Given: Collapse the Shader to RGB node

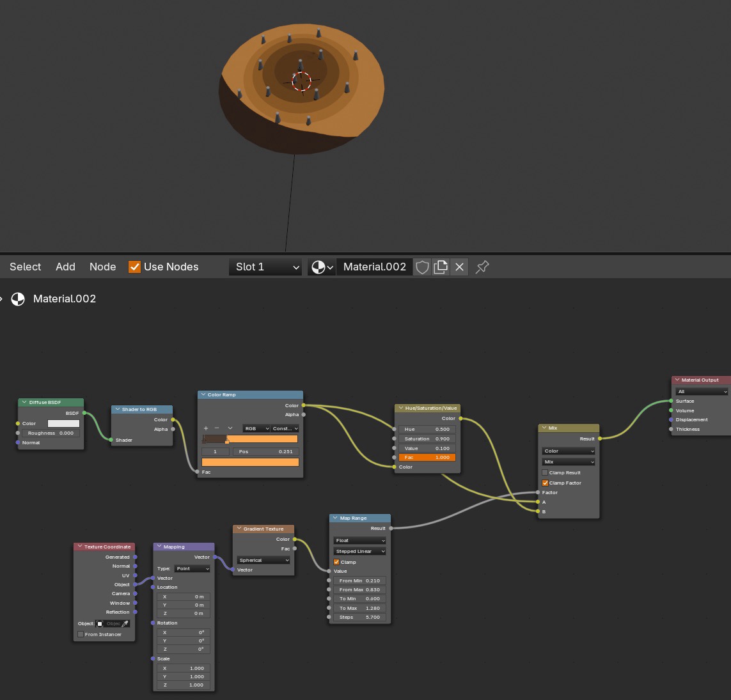Looking at the screenshot, I should [x=118, y=409].
